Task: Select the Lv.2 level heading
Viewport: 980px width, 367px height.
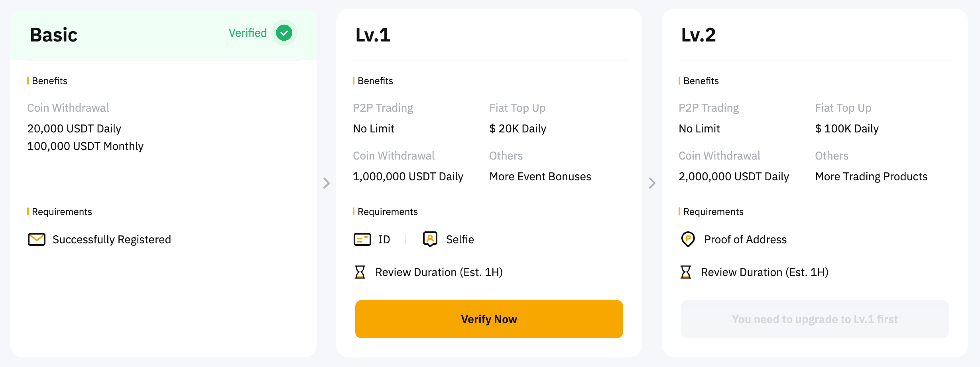Action: click(699, 35)
